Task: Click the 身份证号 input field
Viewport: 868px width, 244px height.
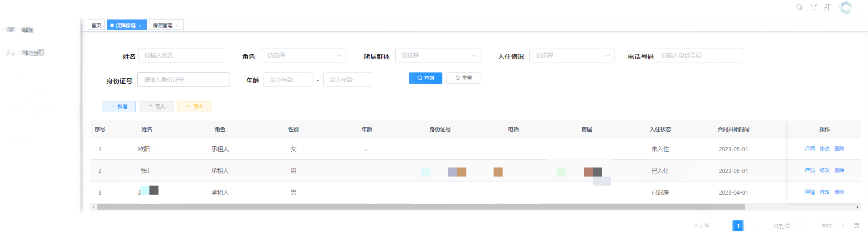Action: 183,80
